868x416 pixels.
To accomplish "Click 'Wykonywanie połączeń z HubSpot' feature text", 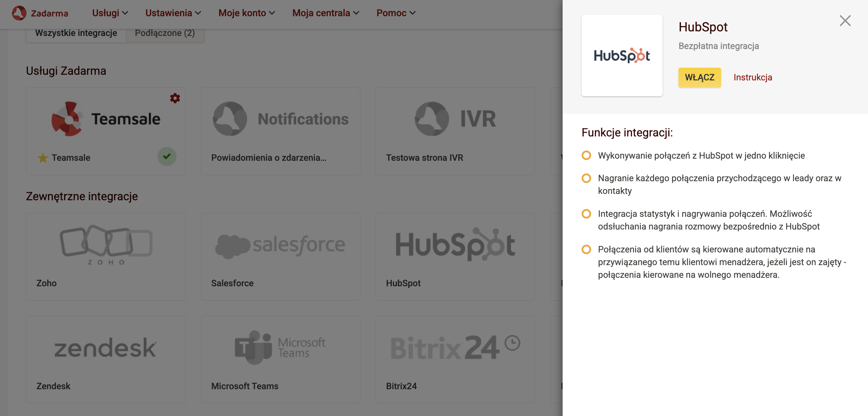I will click(x=701, y=155).
